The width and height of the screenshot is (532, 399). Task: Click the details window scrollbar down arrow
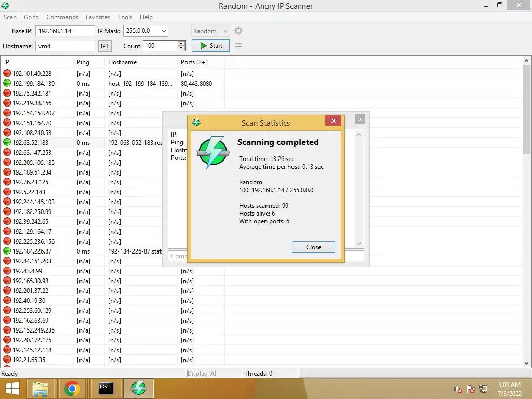point(358,244)
